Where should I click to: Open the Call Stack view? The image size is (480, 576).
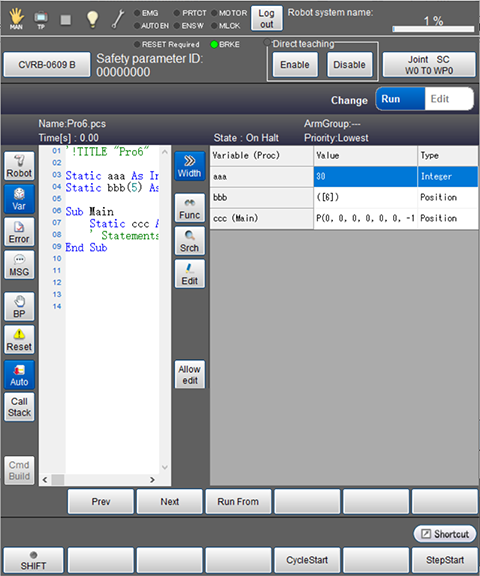click(x=19, y=407)
